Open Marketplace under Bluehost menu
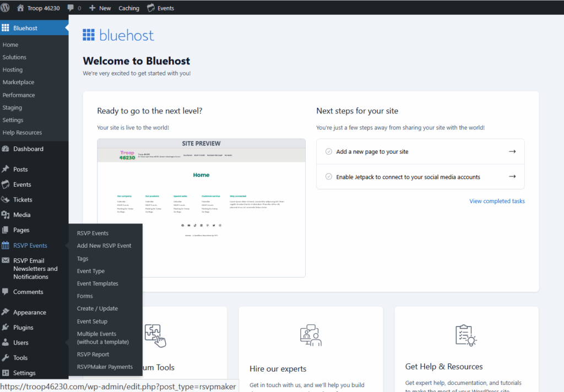The height and width of the screenshot is (392, 564). click(x=18, y=83)
